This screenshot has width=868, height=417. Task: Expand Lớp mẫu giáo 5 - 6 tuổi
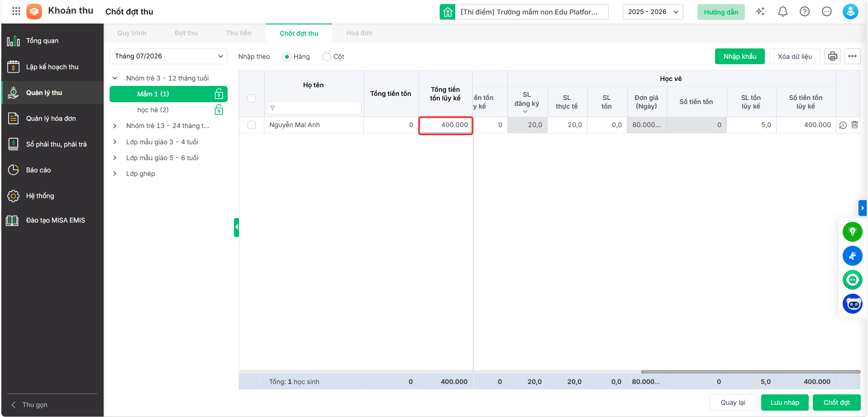tap(115, 158)
